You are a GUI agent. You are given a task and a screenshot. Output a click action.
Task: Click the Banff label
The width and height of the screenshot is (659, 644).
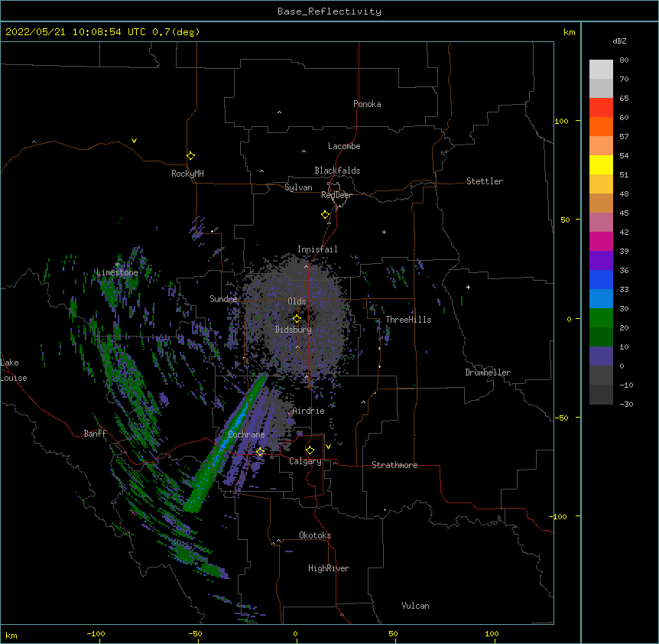pos(95,434)
